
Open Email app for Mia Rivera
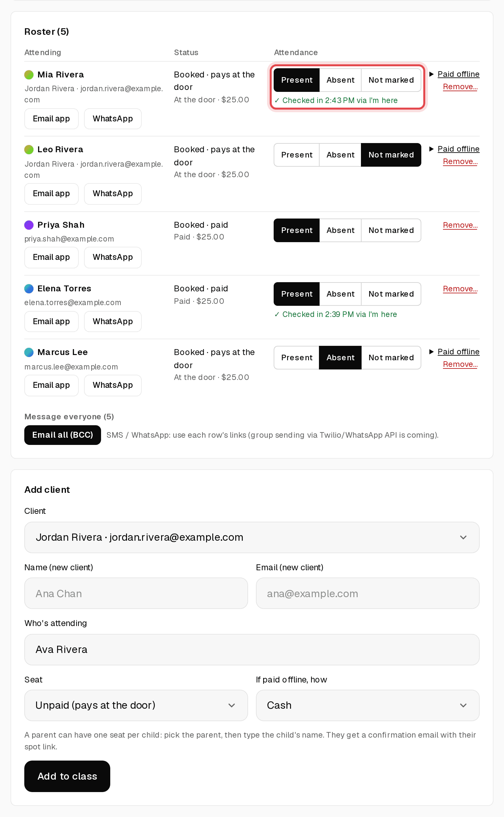coord(51,119)
